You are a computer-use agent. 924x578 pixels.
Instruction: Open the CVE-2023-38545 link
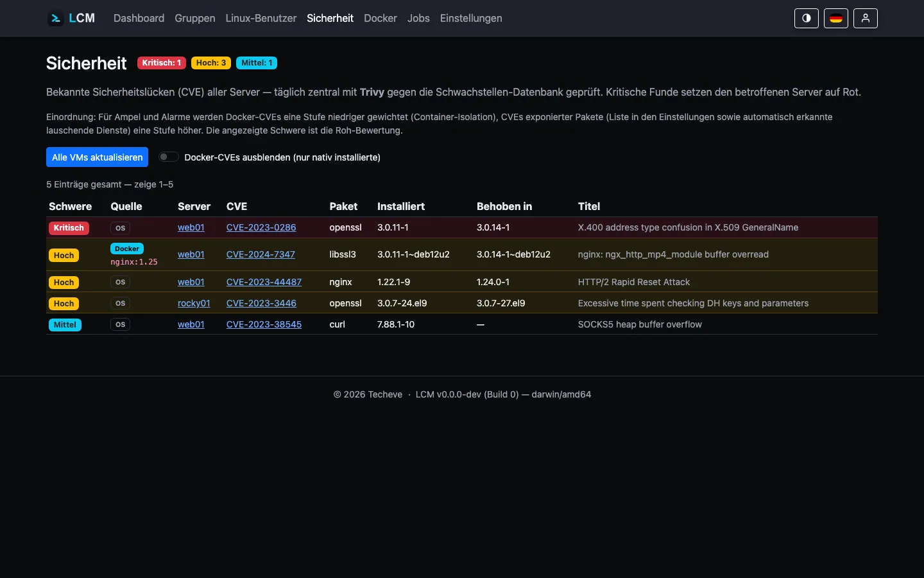pyautogui.click(x=264, y=324)
